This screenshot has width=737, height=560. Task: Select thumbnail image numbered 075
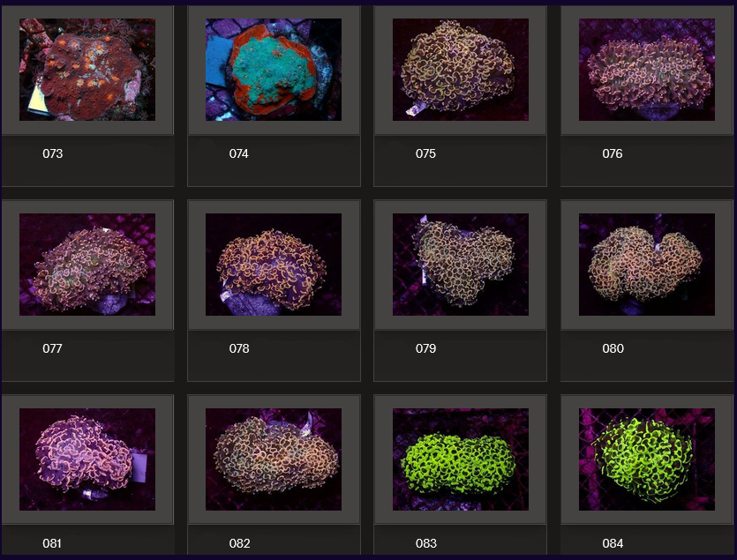pyautogui.click(x=461, y=70)
